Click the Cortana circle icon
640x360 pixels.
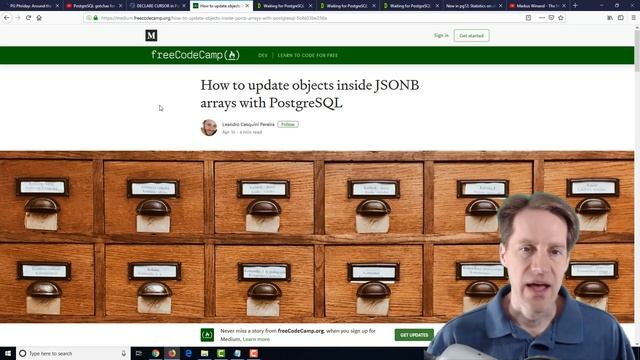click(23, 353)
